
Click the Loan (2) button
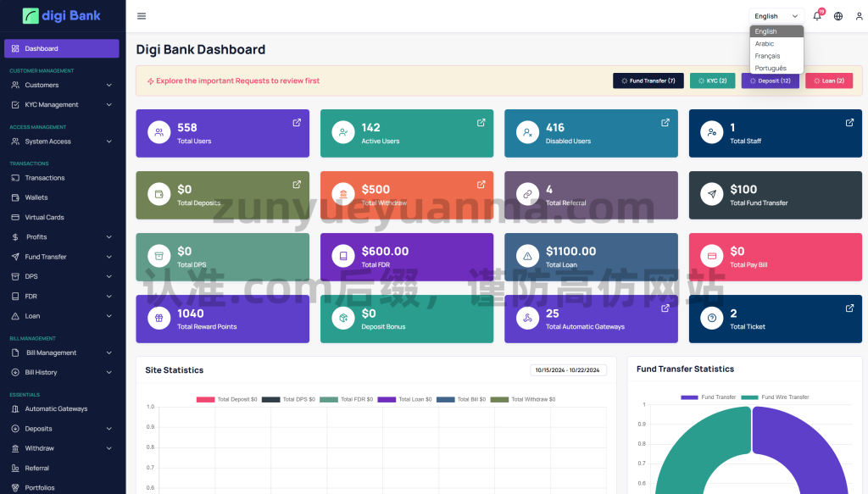click(x=829, y=80)
